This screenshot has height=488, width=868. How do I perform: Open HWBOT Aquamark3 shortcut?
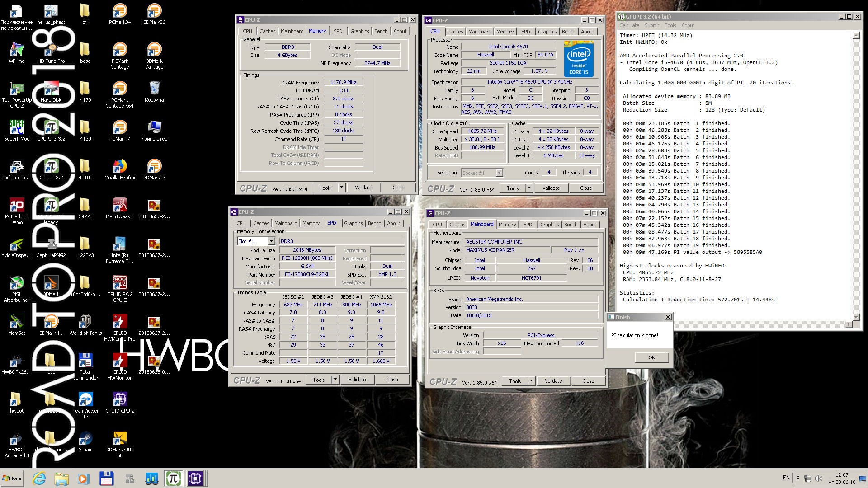[x=17, y=445]
